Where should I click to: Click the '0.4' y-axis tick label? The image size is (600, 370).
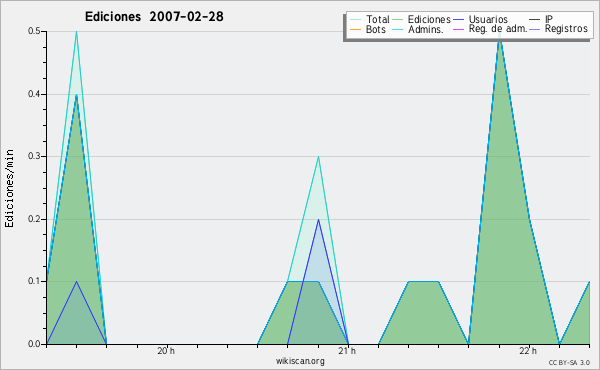34,94
